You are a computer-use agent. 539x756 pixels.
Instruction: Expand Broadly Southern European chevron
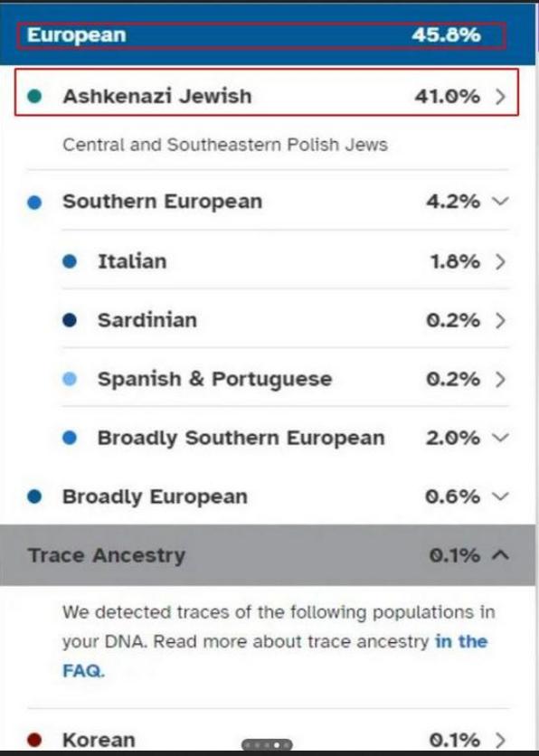501,438
